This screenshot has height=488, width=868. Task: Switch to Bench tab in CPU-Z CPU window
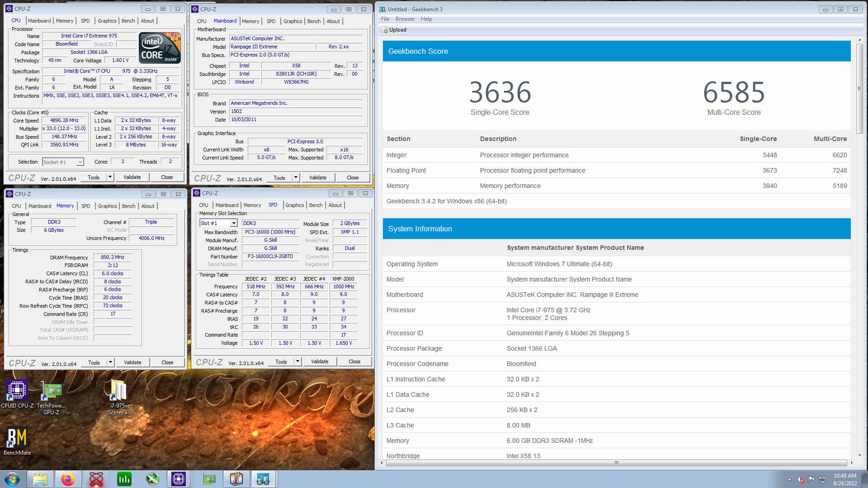pyautogui.click(x=128, y=21)
